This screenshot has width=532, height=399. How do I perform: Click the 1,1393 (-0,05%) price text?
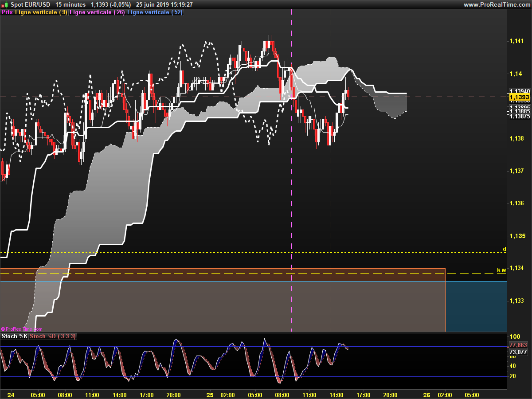click(x=112, y=4)
